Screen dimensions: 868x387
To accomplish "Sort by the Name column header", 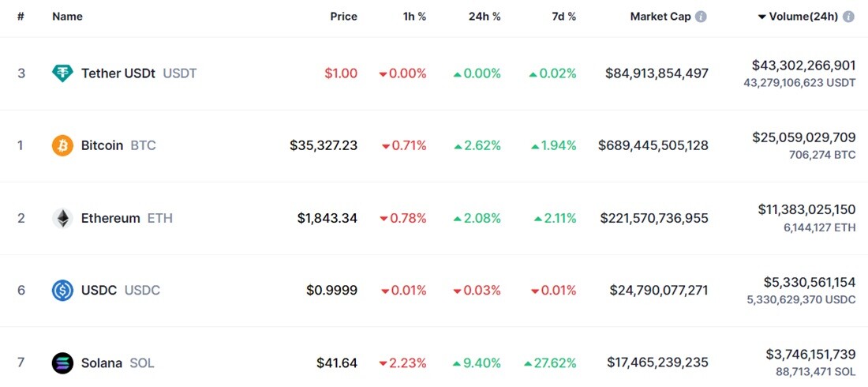I will [68, 17].
